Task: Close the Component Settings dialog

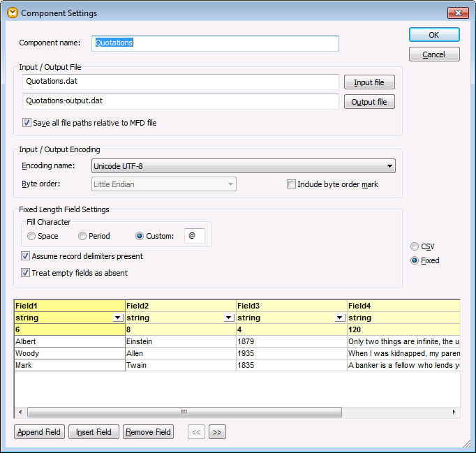Action: tap(458, 13)
